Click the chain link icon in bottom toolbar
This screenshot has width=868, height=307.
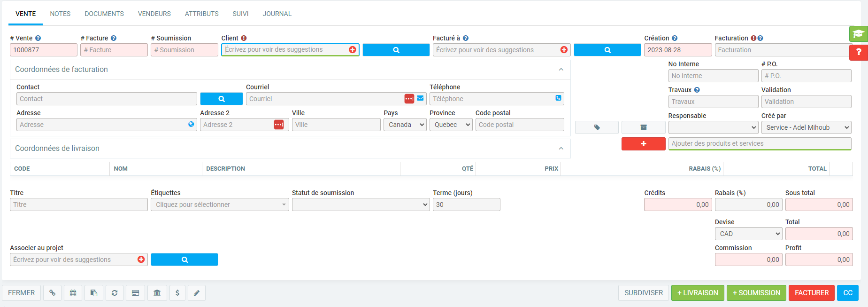[x=53, y=293]
